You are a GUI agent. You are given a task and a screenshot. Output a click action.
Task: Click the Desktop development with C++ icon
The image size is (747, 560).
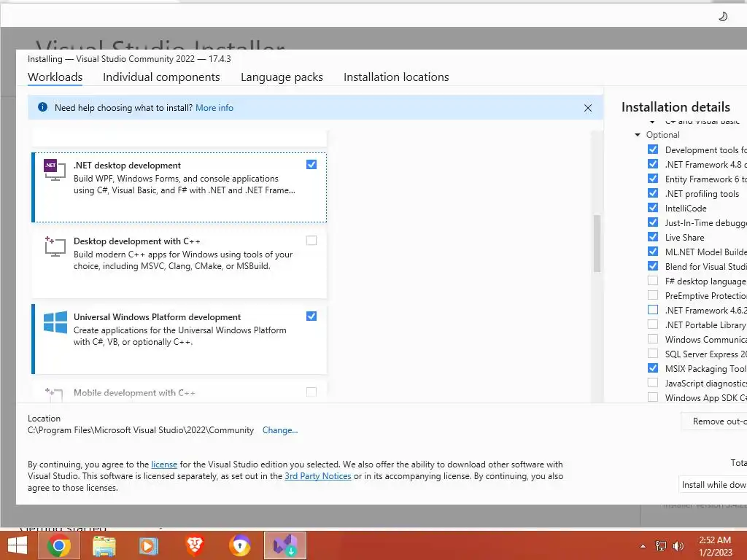(54, 246)
